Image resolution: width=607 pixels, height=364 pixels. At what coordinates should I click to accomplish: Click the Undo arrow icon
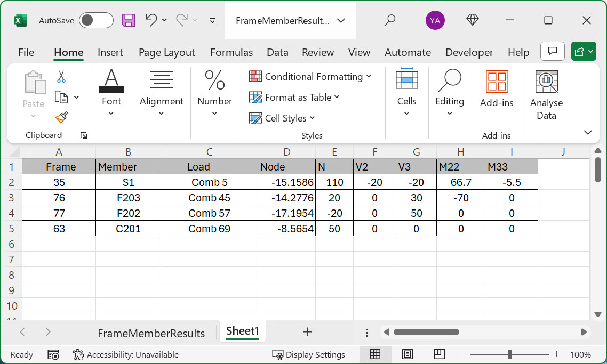[151, 20]
